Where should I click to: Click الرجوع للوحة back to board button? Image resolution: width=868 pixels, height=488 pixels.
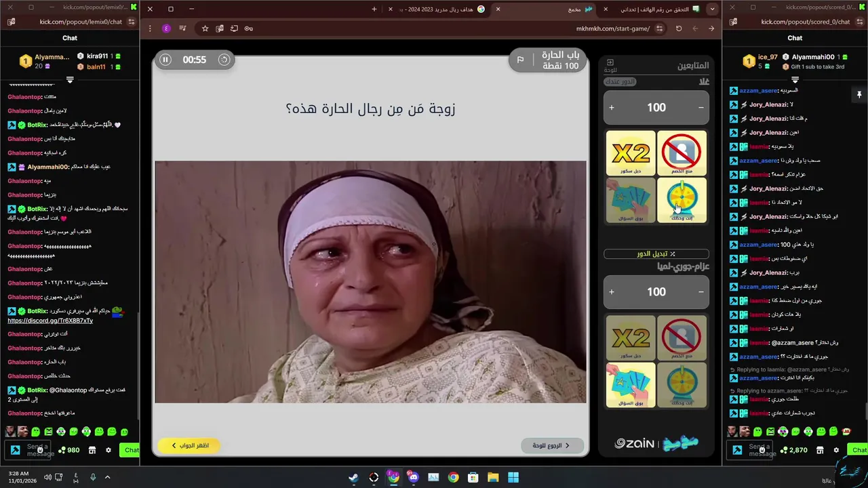(x=552, y=445)
